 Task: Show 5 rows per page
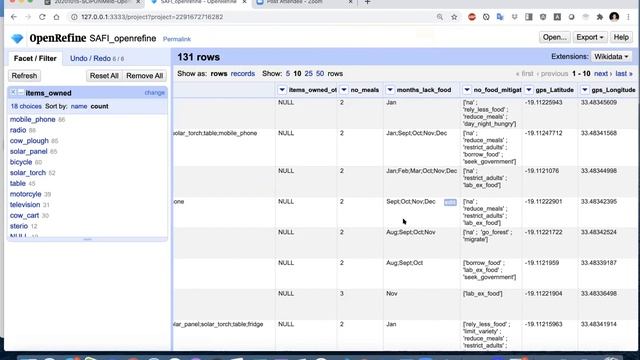288,73
